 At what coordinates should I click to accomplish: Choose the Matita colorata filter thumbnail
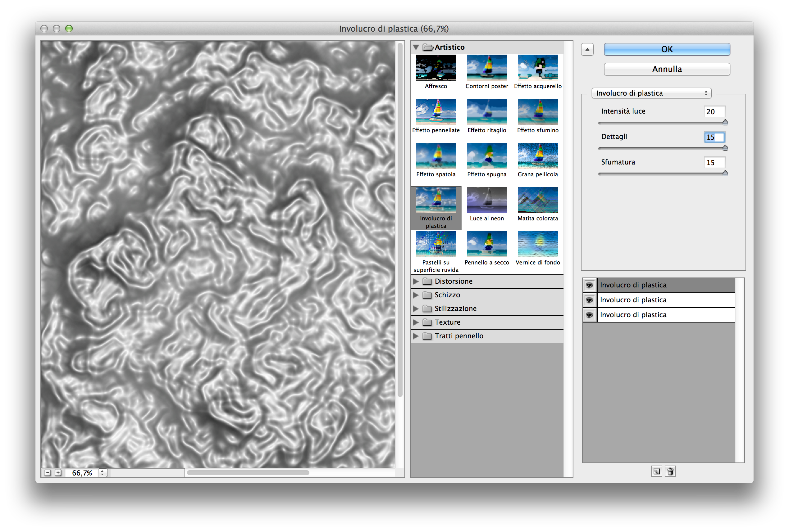537,200
